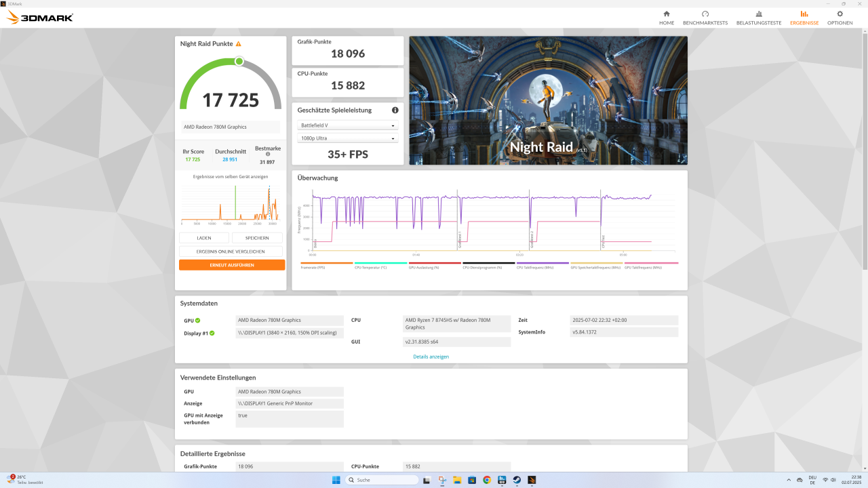Click the SystemInfo version v5.84.1372
The image size is (868, 488).
click(x=624, y=332)
